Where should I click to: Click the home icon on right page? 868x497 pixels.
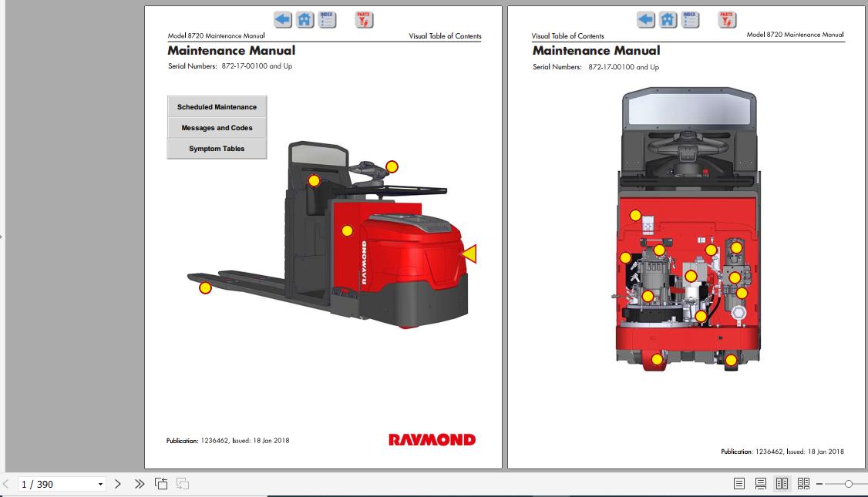pos(668,20)
